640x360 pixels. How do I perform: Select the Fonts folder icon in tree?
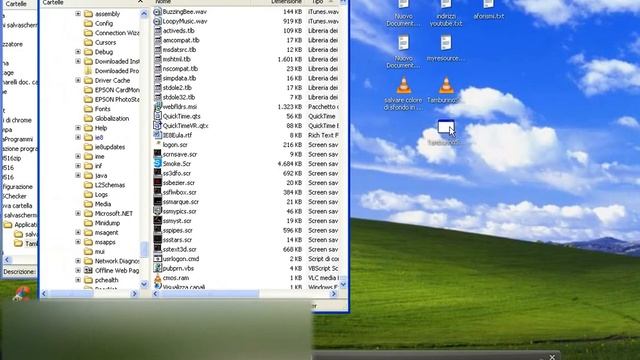(x=88, y=109)
